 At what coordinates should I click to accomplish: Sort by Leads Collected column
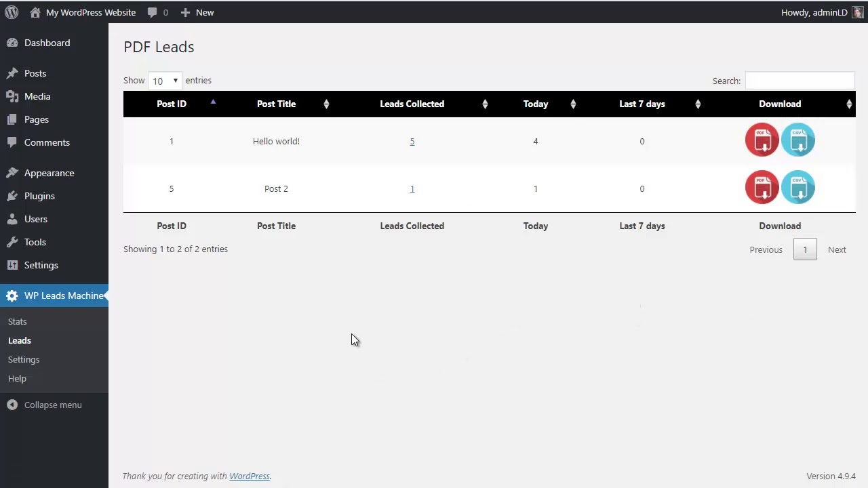412,104
